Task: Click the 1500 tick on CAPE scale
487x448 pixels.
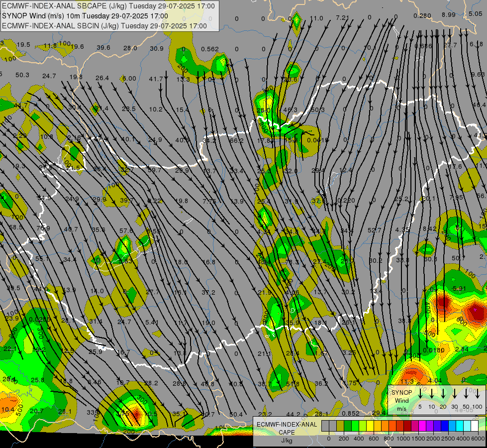Action: point(418,439)
